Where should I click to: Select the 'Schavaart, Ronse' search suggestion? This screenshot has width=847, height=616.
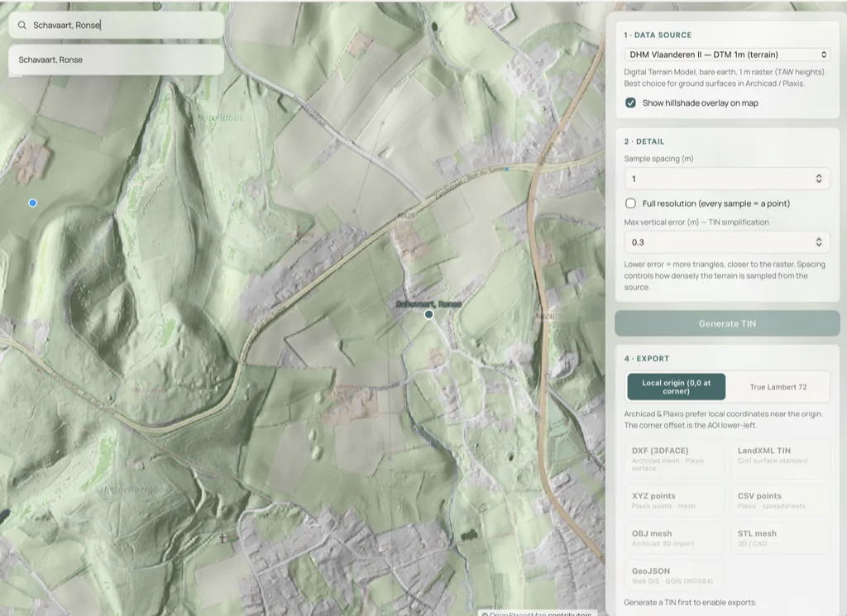point(116,60)
